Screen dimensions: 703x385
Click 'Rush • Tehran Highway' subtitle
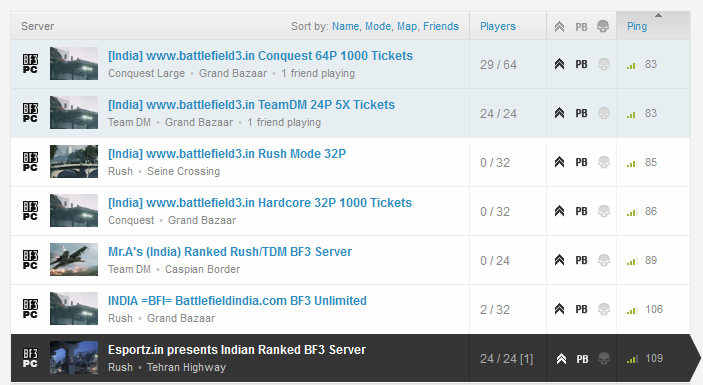coord(167,368)
